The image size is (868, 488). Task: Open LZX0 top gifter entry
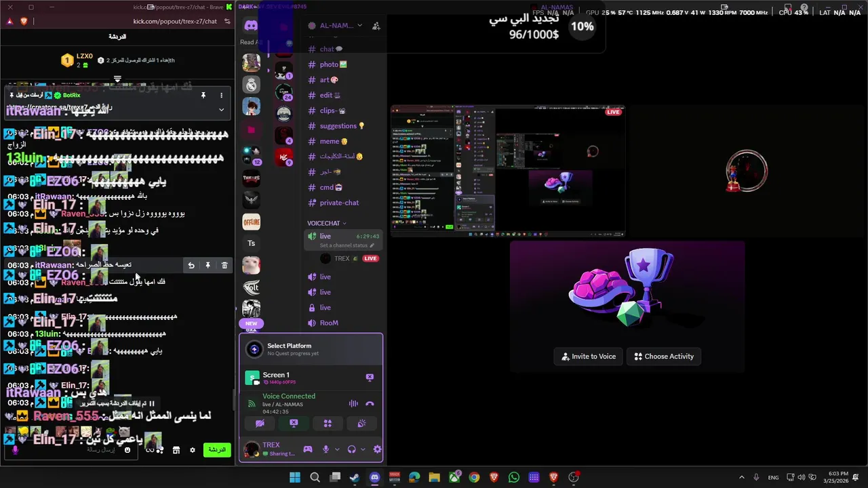(78, 60)
